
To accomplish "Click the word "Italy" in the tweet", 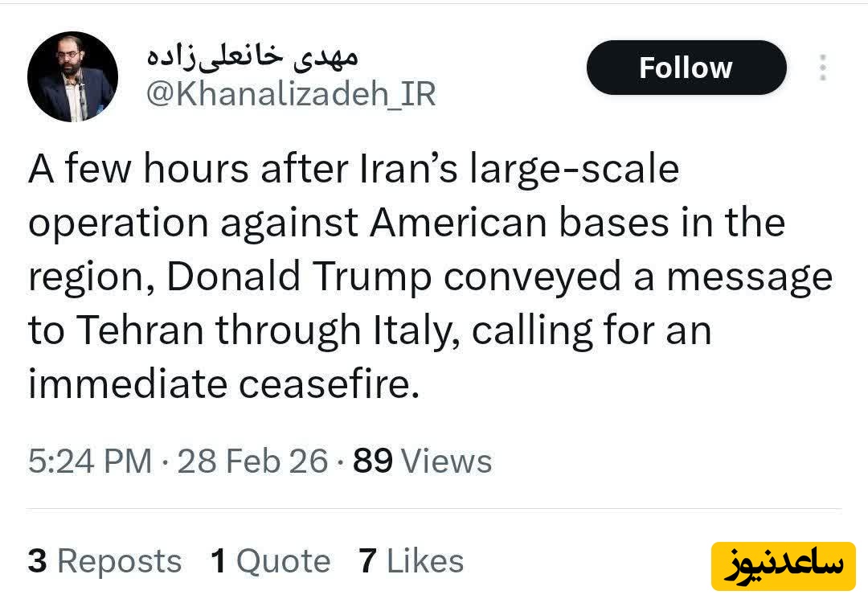I will click(x=416, y=330).
